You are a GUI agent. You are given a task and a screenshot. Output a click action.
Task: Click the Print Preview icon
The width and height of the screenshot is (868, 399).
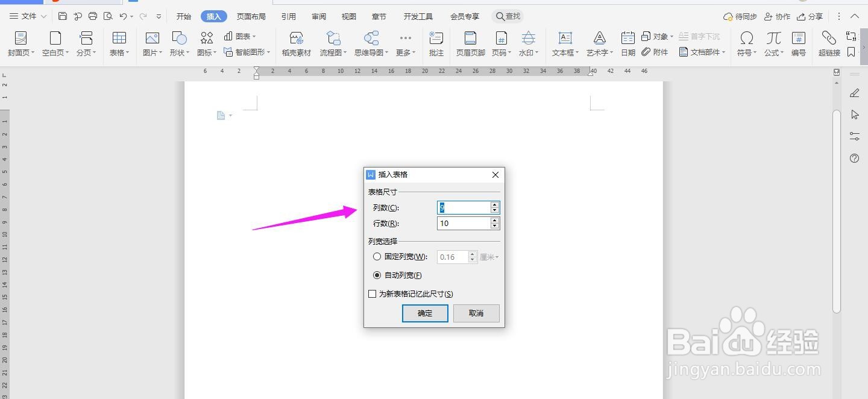(x=108, y=16)
